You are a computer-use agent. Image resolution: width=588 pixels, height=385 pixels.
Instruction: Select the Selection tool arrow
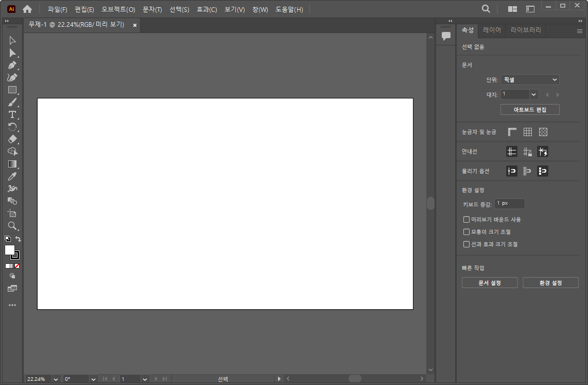(x=12, y=41)
